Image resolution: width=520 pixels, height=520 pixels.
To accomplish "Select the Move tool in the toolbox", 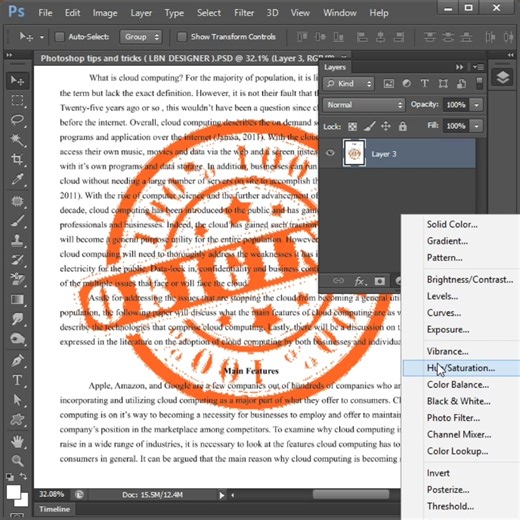I will [x=17, y=80].
